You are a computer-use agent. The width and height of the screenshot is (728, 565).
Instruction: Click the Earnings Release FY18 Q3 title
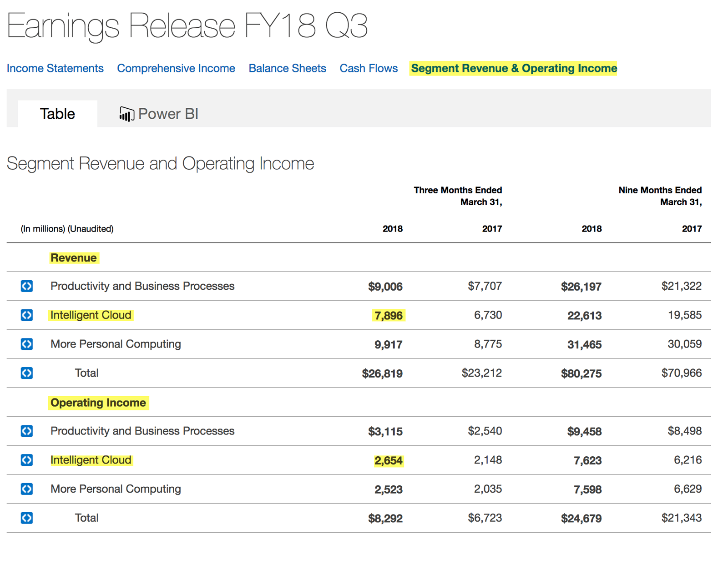coord(187,26)
